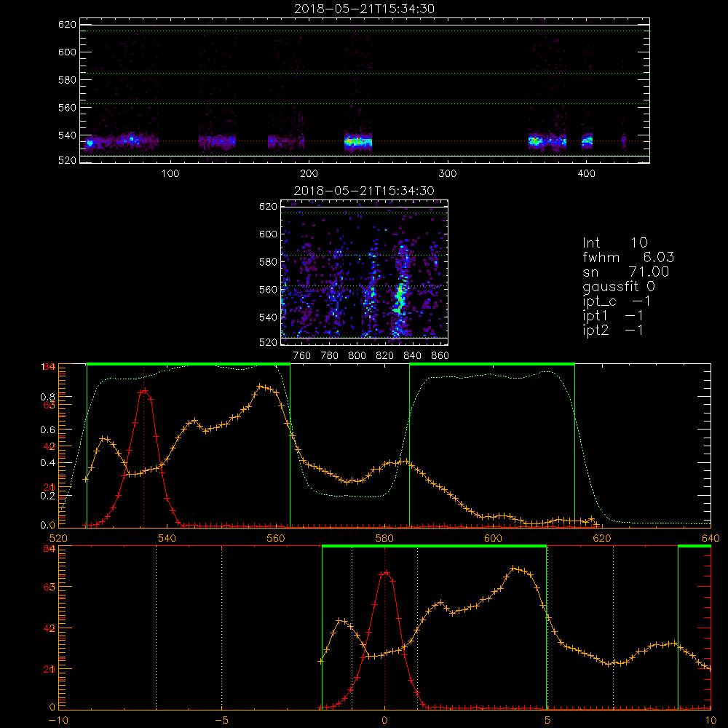Image resolution: width=728 pixels, height=728 pixels.
Task: Click x-axis label 400 on top spectrogram
Action: pyautogui.click(x=586, y=174)
